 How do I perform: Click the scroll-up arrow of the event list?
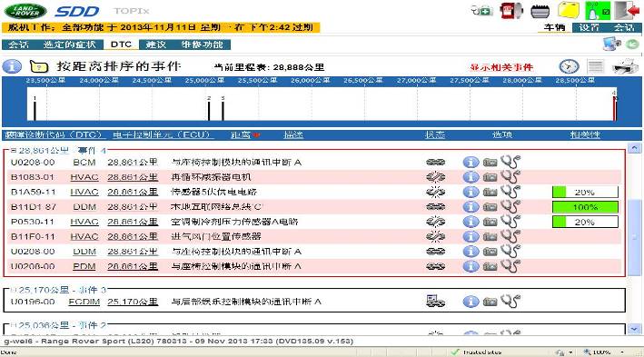(634, 148)
